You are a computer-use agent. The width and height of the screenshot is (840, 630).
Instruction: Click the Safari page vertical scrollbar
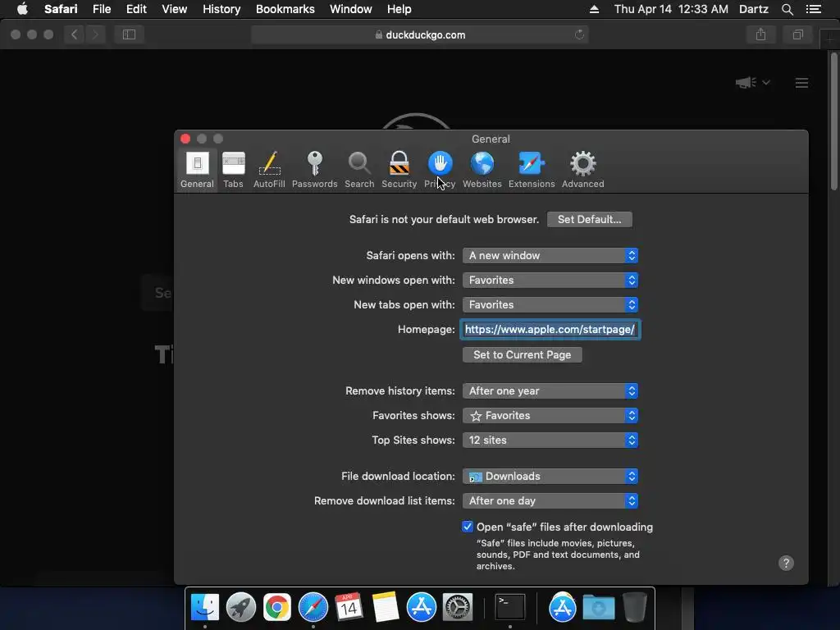(x=833, y=121)
